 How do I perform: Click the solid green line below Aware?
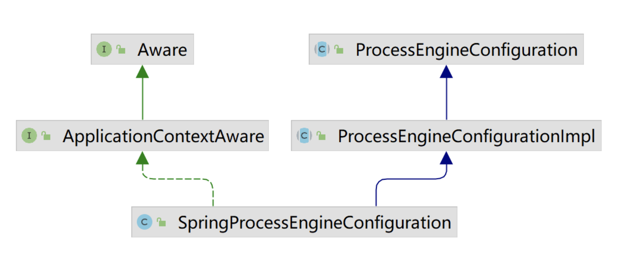coord(143,99)
